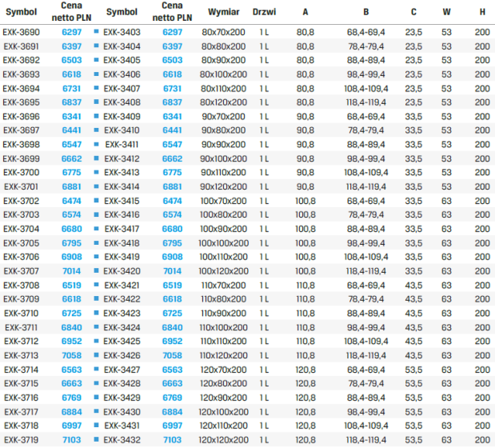This screenshot has height=448, width=495.
Task: Click B value 78,4-79,4 in EXK-3715 row
Action: (x=366, y=383)
